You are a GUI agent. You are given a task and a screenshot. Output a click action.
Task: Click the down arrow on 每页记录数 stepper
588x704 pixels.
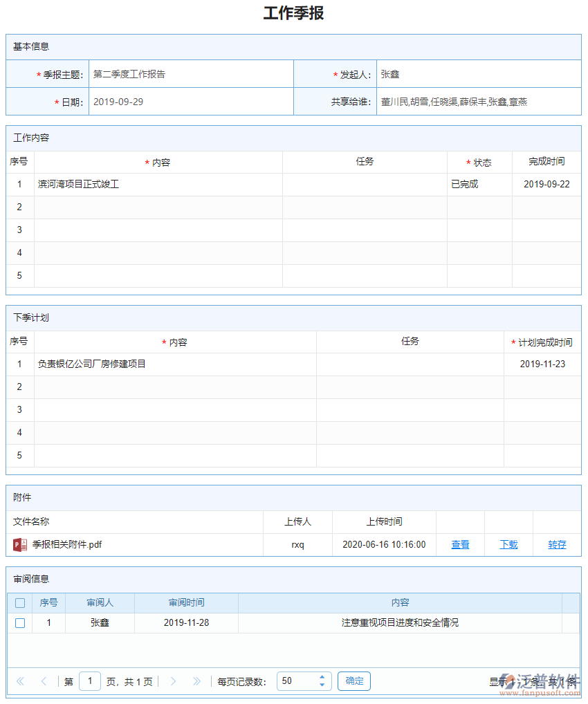click(x=322, y=685)
